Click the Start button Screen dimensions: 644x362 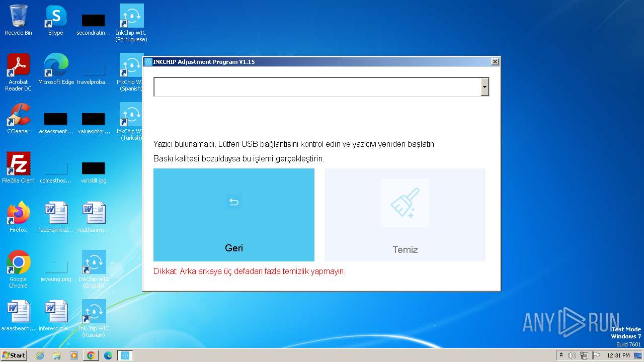[x=14, y=355]
